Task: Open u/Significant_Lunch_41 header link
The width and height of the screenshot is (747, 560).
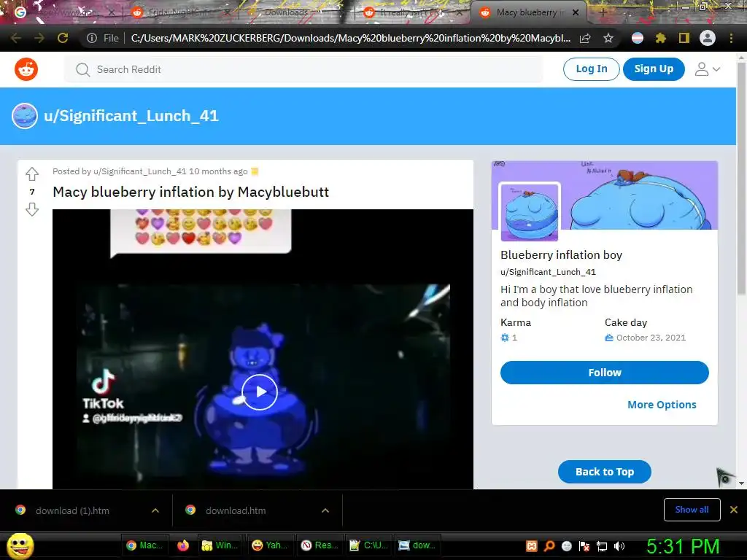Action: pyautogui.click(x=131, y=116)
